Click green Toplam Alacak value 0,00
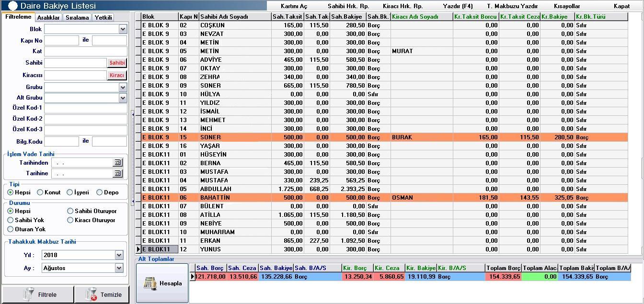The height and width of the screenshot is (304, 644). pyautogui.click(x=540, y=277)
